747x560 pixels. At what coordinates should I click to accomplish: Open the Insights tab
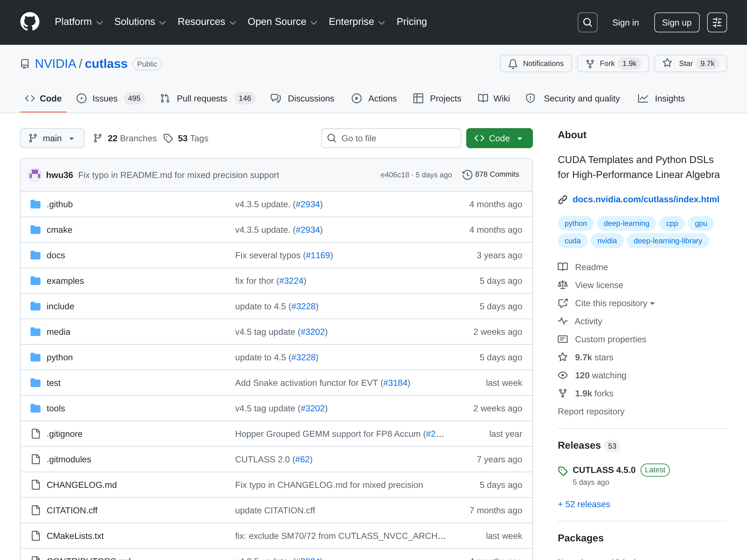click(661, 99)
